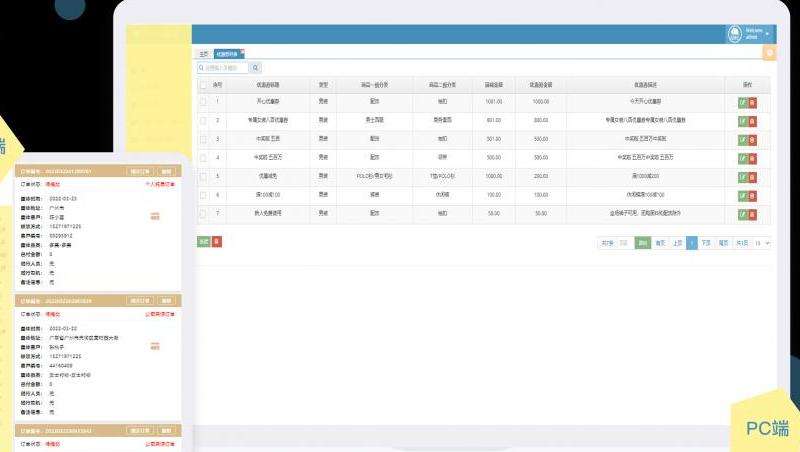Viewport: 800px width, 452px height.
Task: Go to the last page in pagination
Action: point(723,243)
